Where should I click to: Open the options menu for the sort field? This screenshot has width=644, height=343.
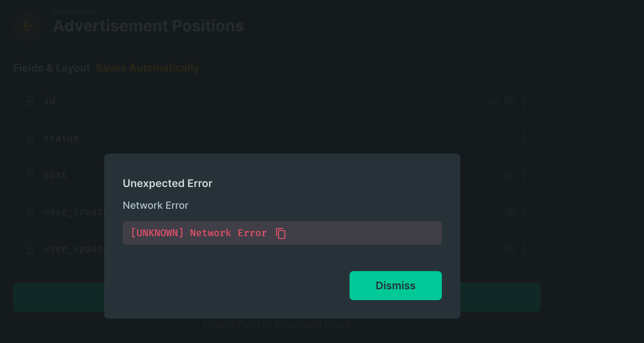coord(524,175)
